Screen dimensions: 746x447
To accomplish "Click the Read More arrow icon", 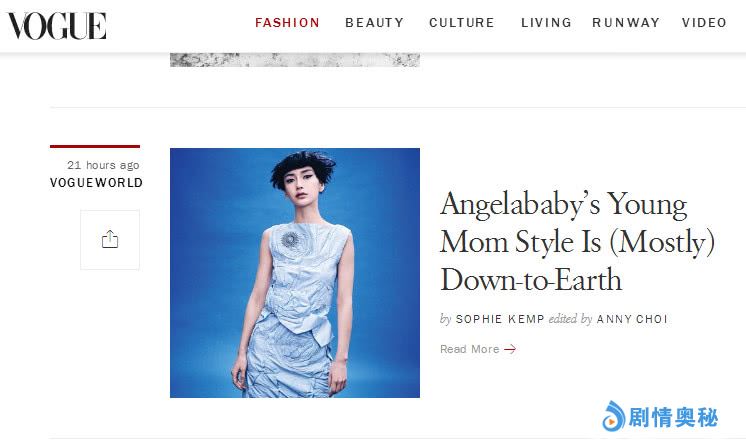I will point(510,349).
